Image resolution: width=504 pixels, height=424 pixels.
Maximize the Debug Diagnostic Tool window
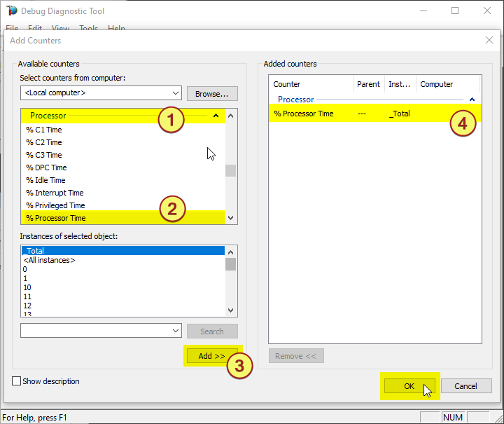(455, 11)
